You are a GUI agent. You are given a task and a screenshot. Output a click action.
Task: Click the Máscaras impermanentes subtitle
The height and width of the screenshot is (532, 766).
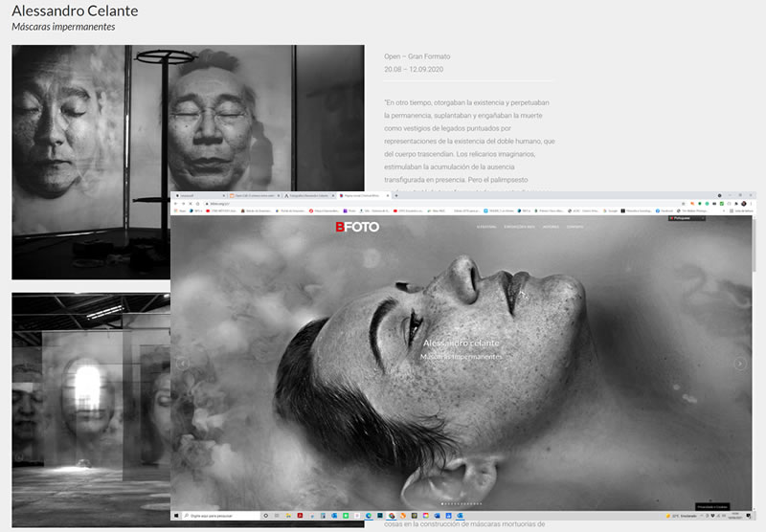tap(63, 27)
